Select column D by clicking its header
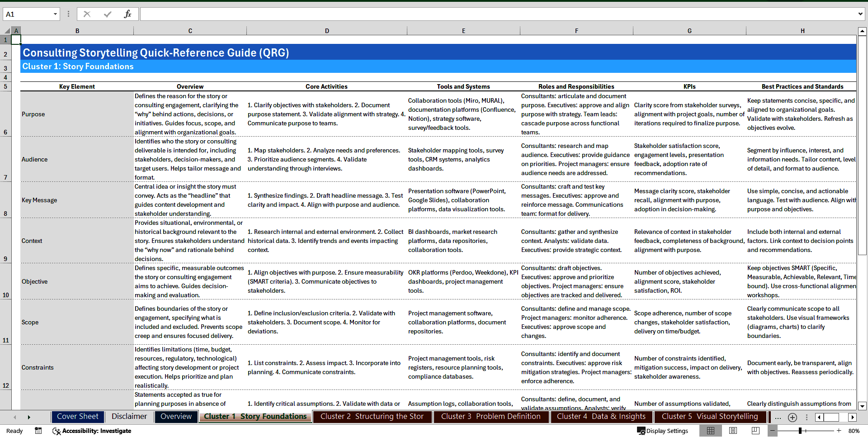 [x=326, y=30]
